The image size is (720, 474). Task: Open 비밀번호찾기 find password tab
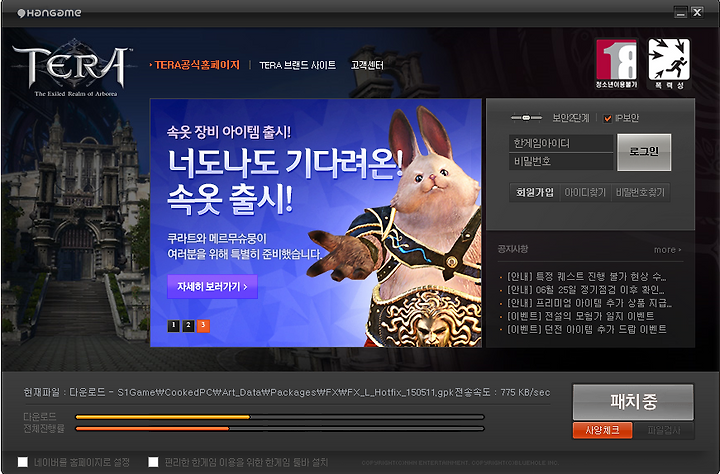(x=640, y=192)
